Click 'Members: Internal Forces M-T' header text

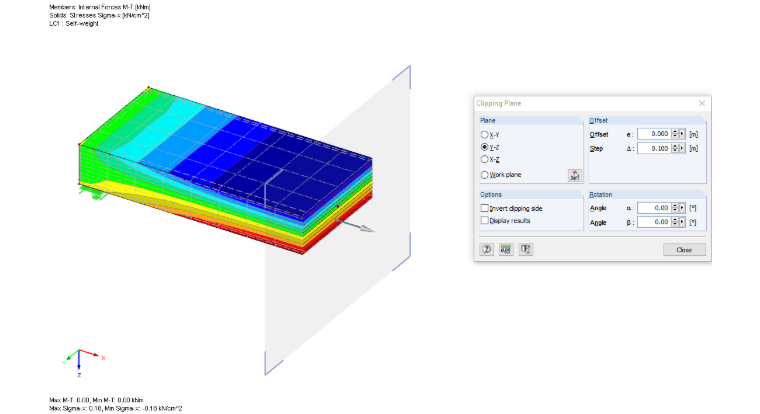tap(99, 7)
